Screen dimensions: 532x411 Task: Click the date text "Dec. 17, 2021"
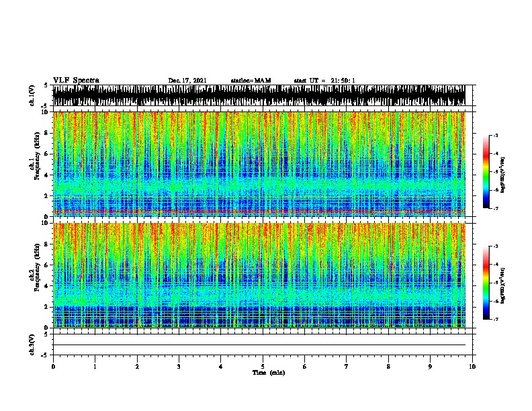[187, 81]
